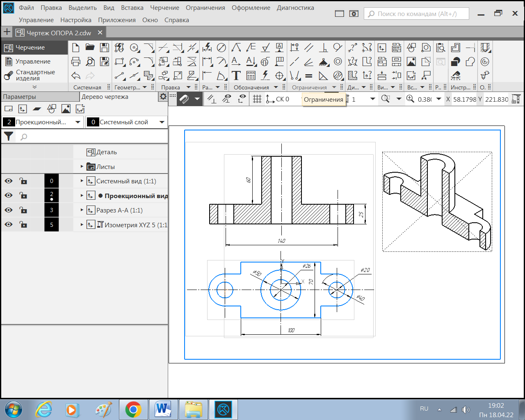This screenshot has width=525, height=420.
Task: Apply concentricity constraint icon
Action: click(x=338, y=62)
